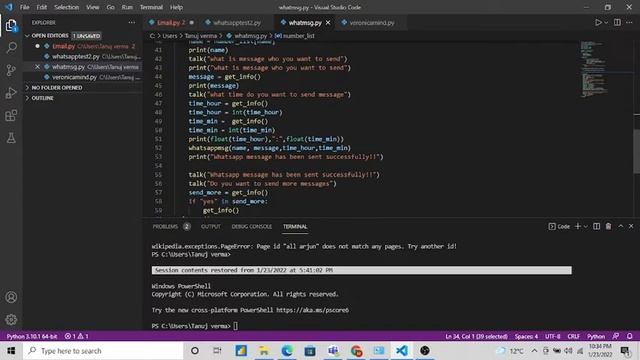Open errors and warnings status indicator
This screenshot has height=360, width=640.
(x=76, y=336)
